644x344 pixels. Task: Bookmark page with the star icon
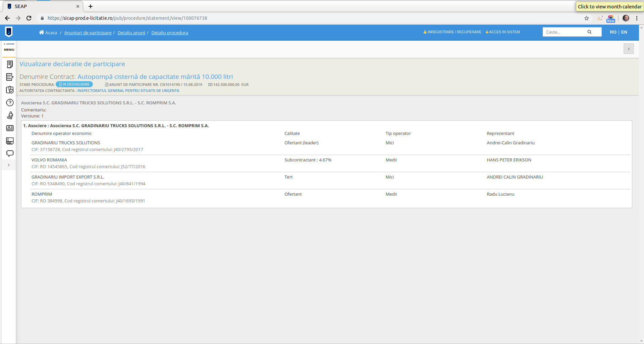coord(587,18)
